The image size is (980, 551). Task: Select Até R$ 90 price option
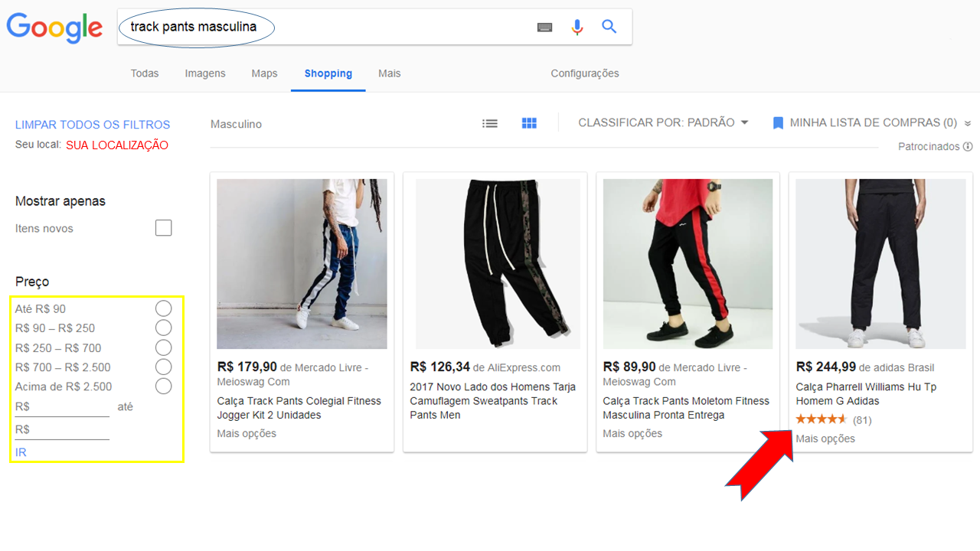coord(163,308)
